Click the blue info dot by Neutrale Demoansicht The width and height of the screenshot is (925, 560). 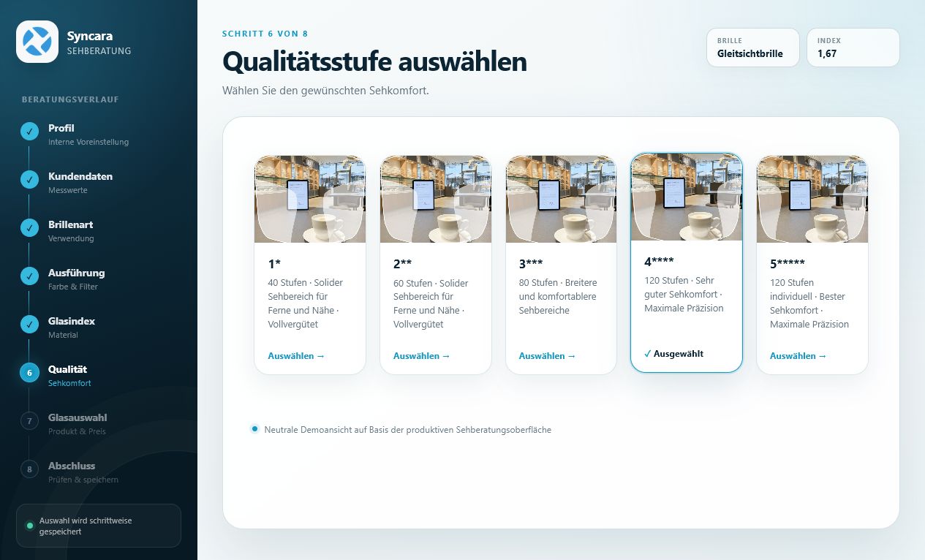[254, 429]
